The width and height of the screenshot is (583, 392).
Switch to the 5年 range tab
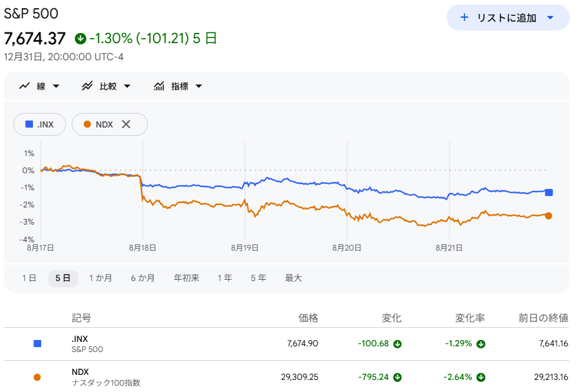[258, 278]
